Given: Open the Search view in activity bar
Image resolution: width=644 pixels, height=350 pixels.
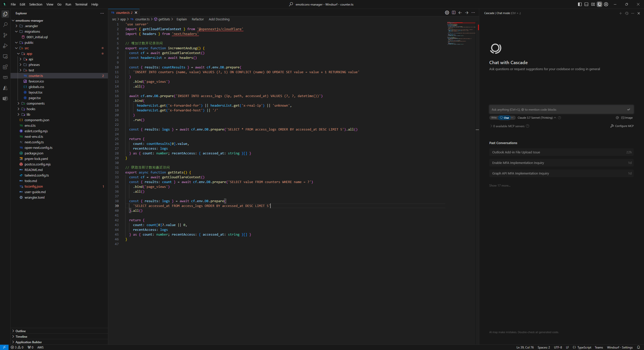Looking at the screenshot, I should pos(5,25).
